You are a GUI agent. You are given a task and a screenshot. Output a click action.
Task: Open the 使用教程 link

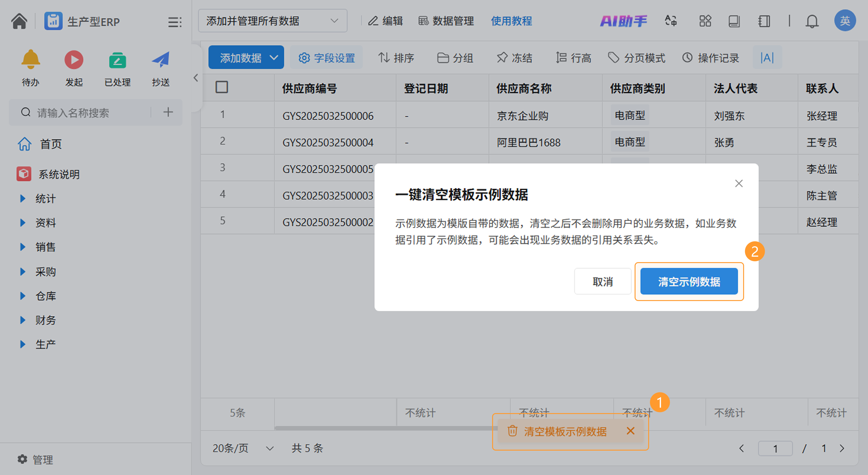pyautogui.click(x=511, y=21)
